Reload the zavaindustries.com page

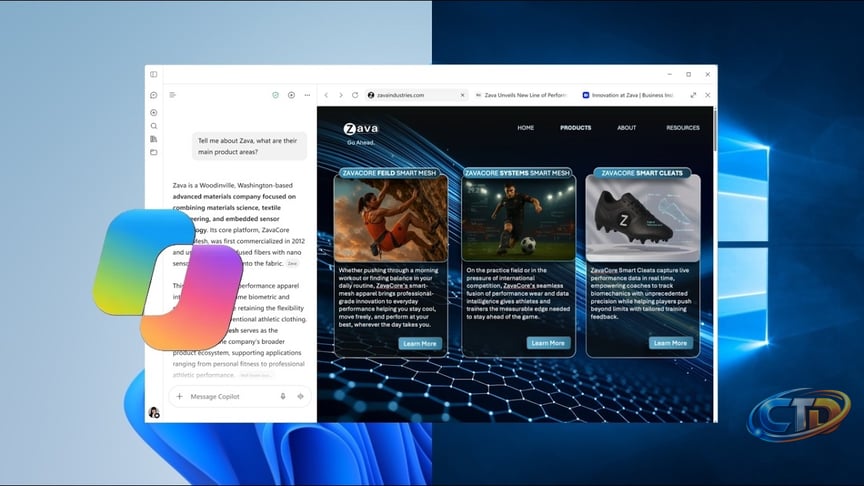click(x=355, y=95)
